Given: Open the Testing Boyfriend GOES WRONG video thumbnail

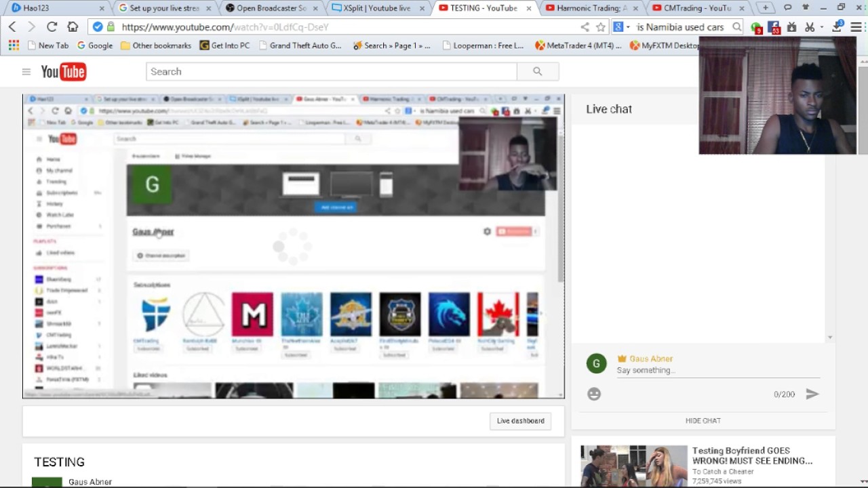Looking at the screenshot, I should pos(633,466).
